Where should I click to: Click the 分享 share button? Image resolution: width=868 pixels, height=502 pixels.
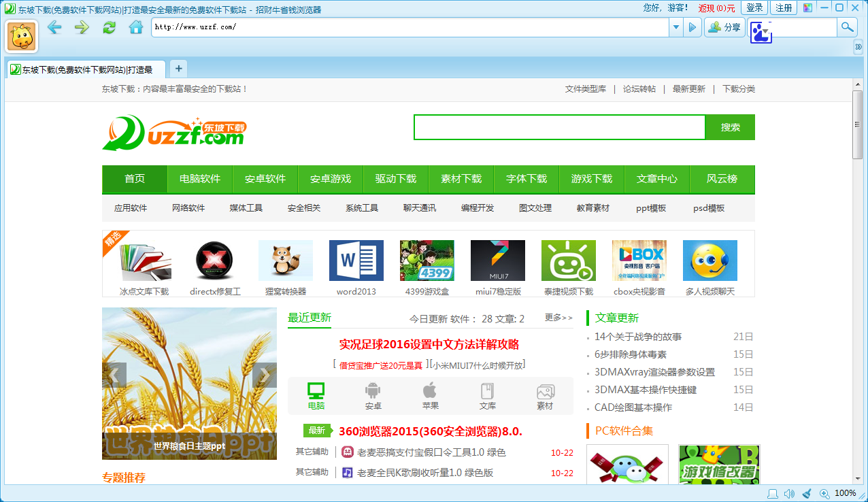724,27
